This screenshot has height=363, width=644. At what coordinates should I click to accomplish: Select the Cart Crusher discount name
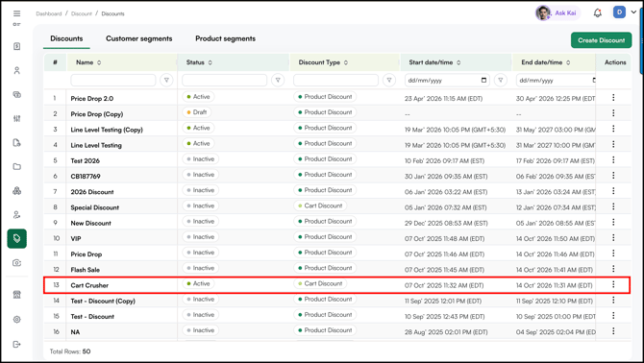pyautogui.click(x=89, y=285)
